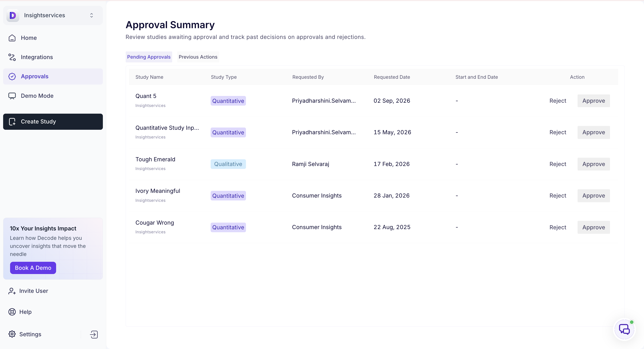Viewport: 644px width, 349px height.
Task: Expand the Insightservices workspace switcher chevrons
Action: [91, 15]
